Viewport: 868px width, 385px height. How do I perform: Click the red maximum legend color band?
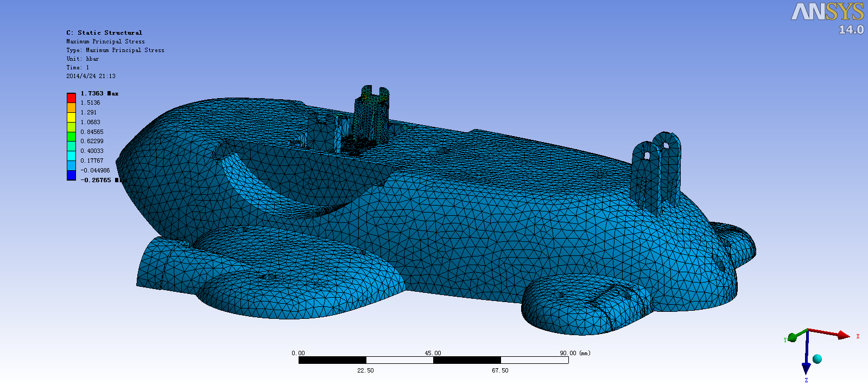[x=71, y=98]
